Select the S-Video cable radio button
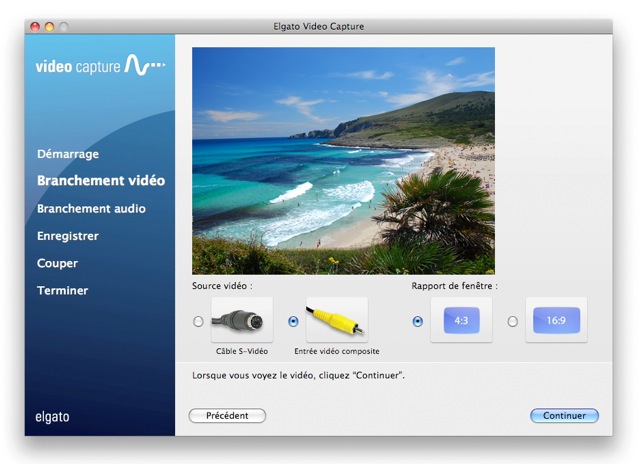This screenshot has width=640, height=464. pos(198,322)
